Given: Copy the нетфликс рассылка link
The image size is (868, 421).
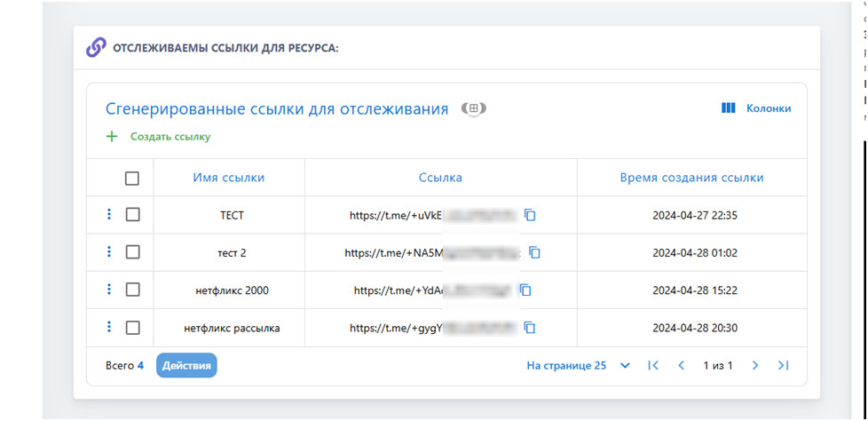Looking at the screenshot, I should point(530,328).
